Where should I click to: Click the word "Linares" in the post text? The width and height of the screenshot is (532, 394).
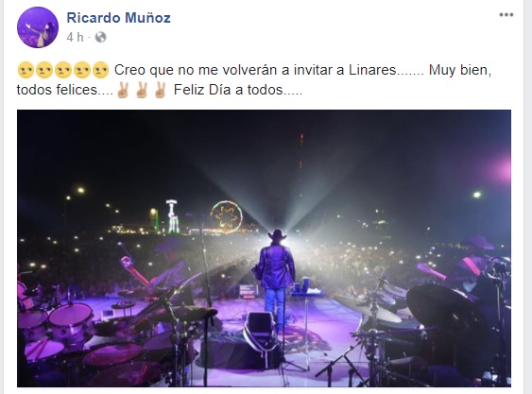click(x=372, y=70)
